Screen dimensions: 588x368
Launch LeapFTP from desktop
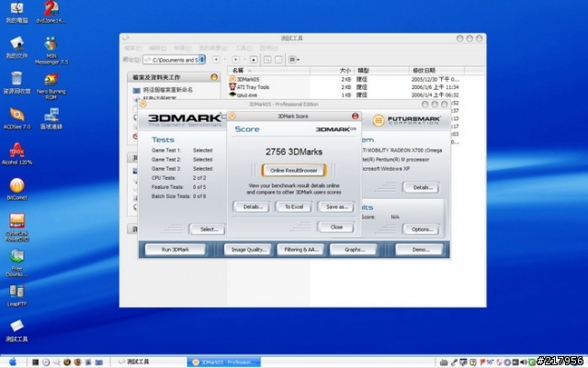(17, 296)
